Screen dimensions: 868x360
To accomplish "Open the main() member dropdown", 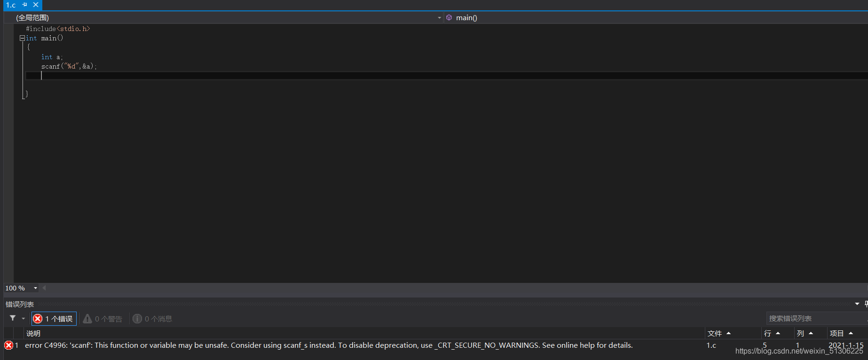I will click(656, 18).
